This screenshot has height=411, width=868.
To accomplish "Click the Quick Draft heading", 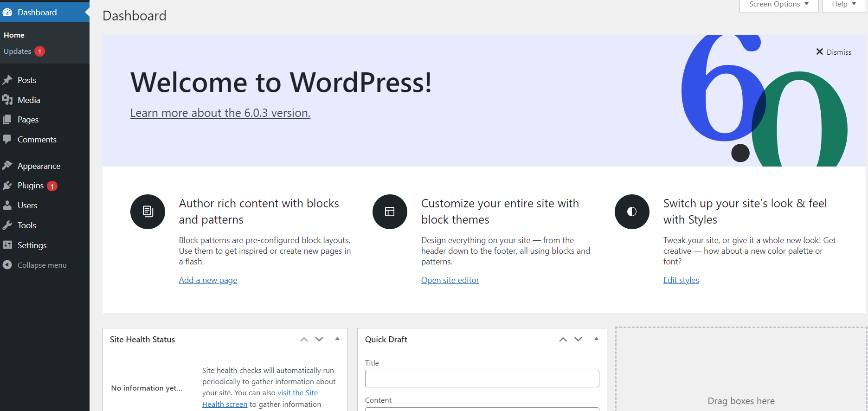I will pyautogui.click(x=386, y=340).
